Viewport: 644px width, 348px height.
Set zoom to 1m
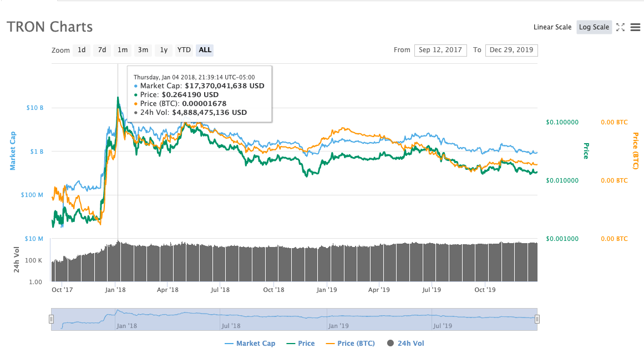123,50
